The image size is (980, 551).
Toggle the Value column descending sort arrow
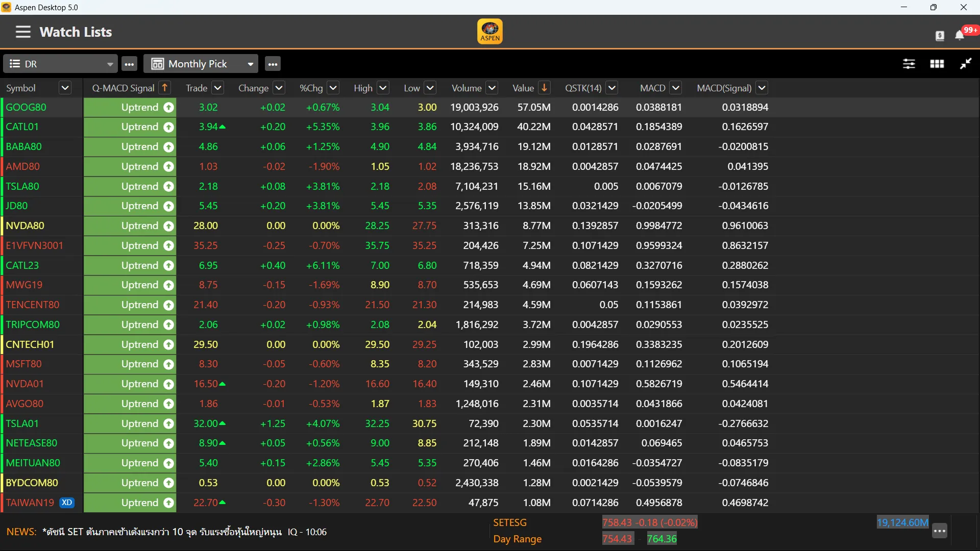click(x=545, y=88)
